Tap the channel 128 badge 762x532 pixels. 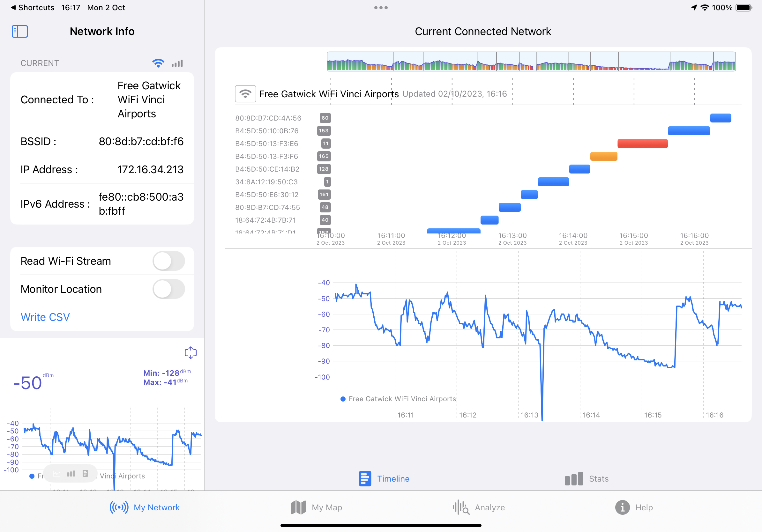(x=324, y=169)
